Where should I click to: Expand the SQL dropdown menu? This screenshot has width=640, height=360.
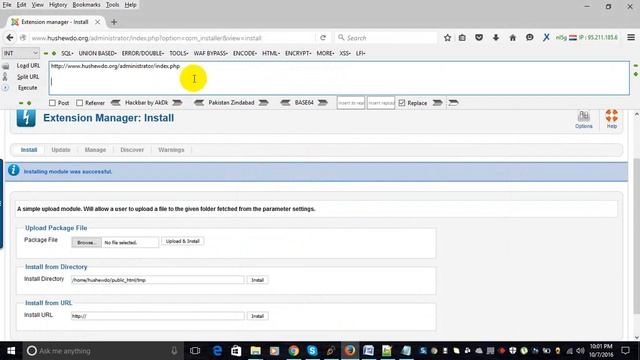[67, 53]
